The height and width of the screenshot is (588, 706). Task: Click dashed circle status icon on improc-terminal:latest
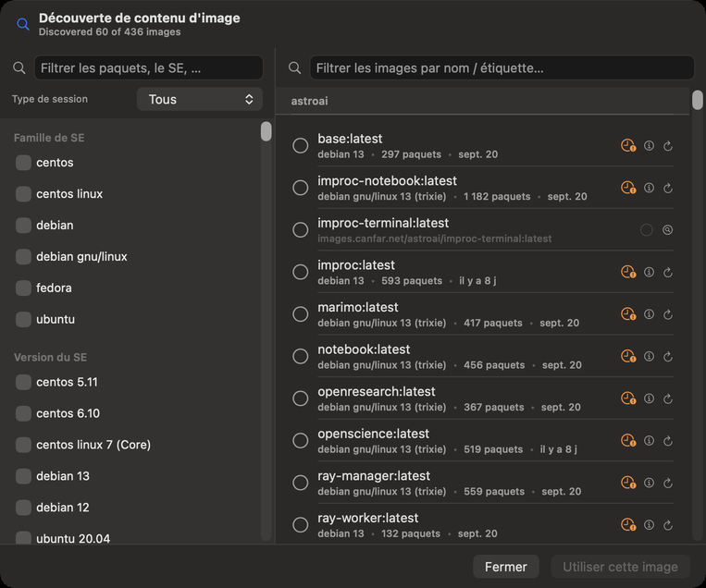click(x=647, y=230)
